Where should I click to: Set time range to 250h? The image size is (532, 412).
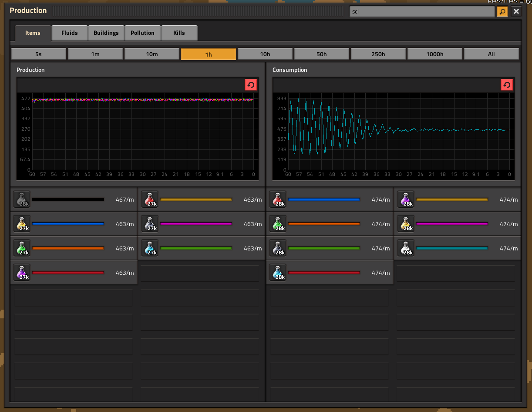tap(378, 54)
